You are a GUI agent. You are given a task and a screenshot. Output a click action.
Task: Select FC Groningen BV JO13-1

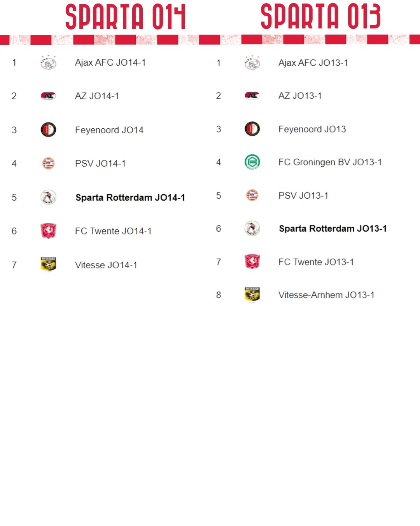tap(330, 162)
